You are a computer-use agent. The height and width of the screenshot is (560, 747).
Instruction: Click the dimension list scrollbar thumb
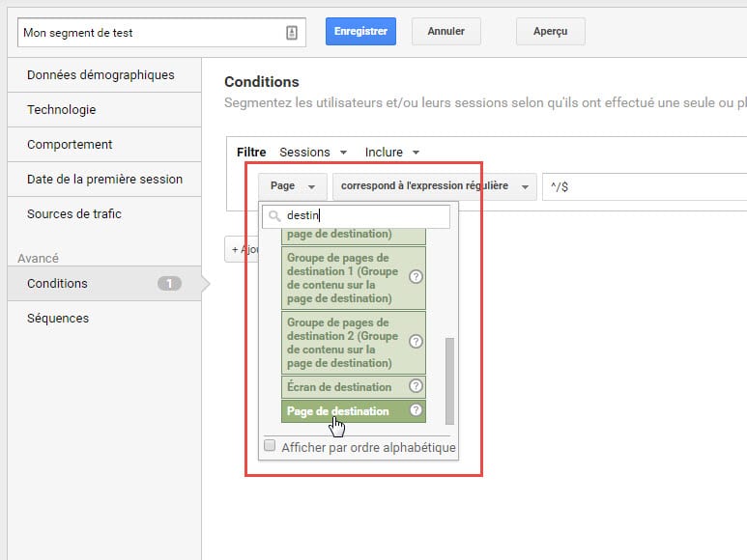point(449,380)
